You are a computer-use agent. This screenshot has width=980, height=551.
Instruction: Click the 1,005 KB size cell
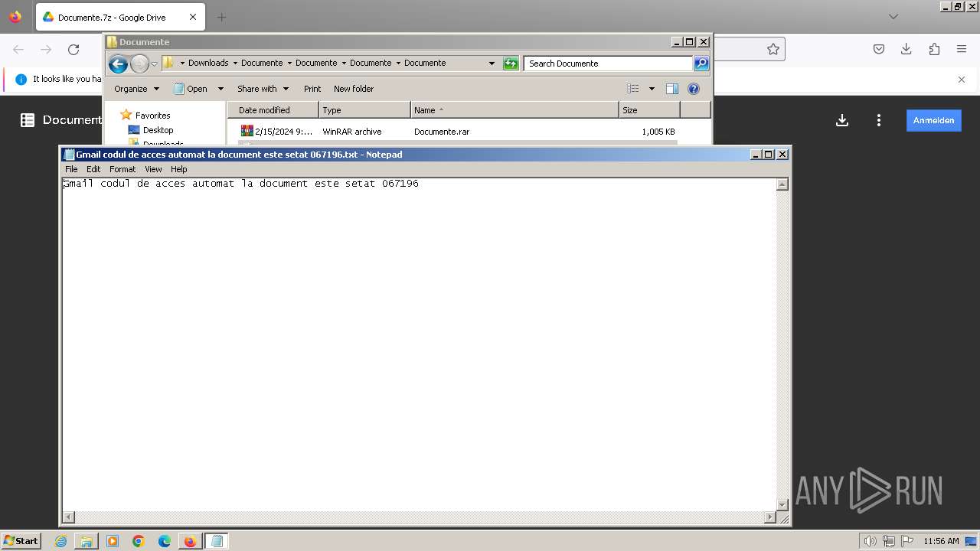point(658,132)
